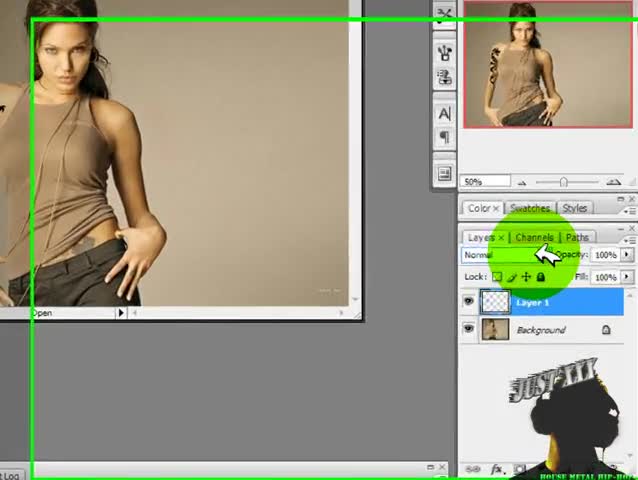Screen dimensions: 638x480
Task: Open the Layer Comps panel icon
Action: [x=444, y=174]
